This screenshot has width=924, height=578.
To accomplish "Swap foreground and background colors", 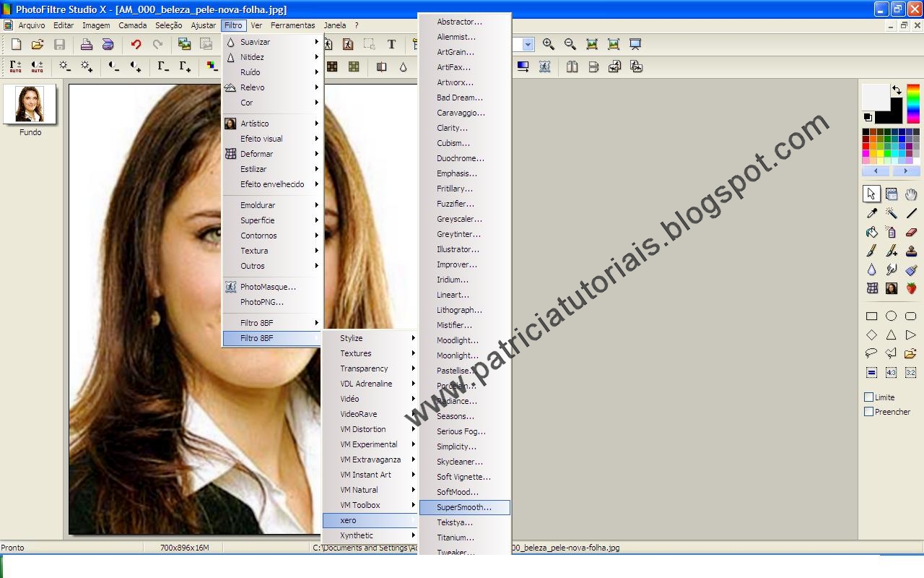I will coord(897,90).
